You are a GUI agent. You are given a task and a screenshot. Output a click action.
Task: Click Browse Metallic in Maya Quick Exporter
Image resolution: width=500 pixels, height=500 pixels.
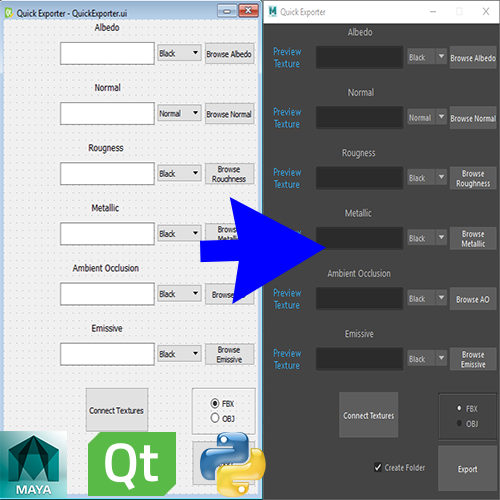(473, 239)
